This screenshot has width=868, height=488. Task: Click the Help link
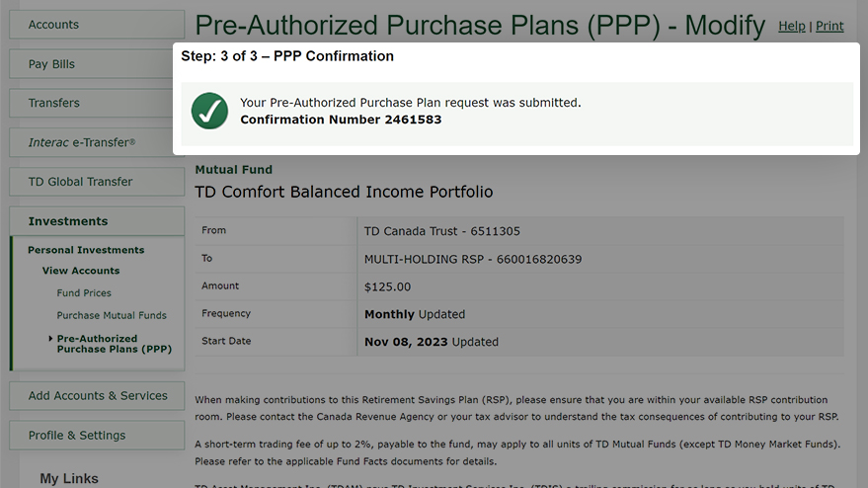pyautogui.click(x=792, y=26)
